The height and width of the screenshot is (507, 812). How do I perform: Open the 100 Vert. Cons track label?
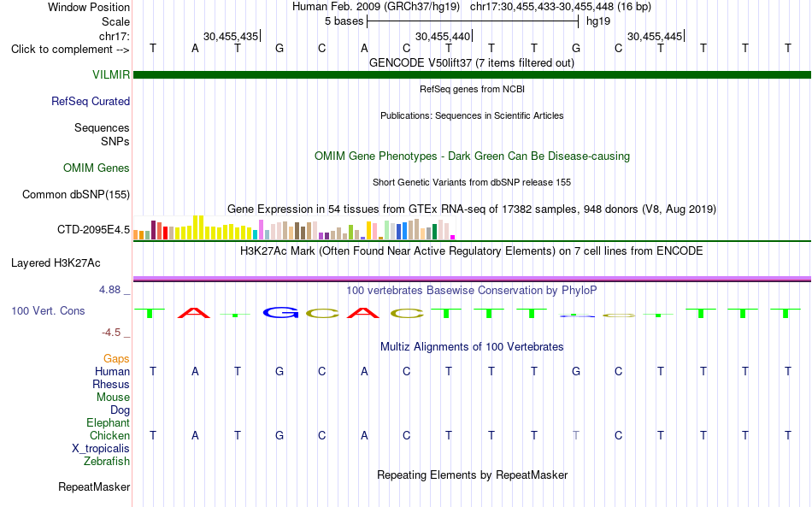[48, 310]
